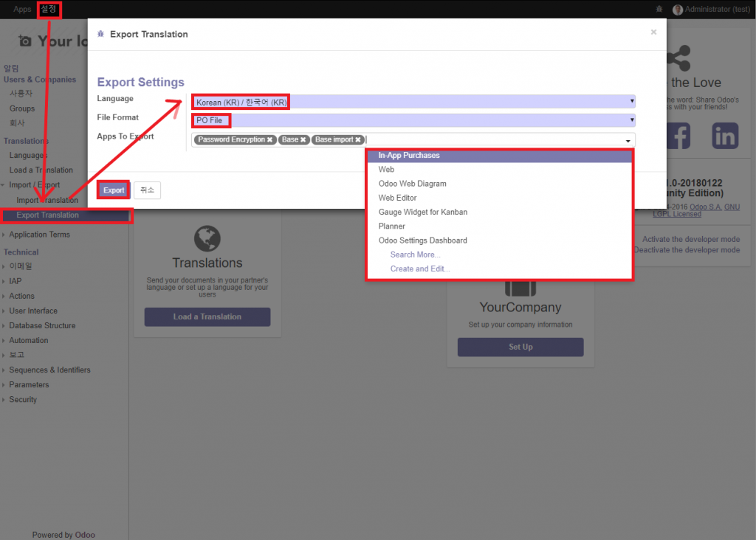This screenshot has width=756, height=540.
Task: Click the Administrator (test) user menu
Action: click(712, 9)
